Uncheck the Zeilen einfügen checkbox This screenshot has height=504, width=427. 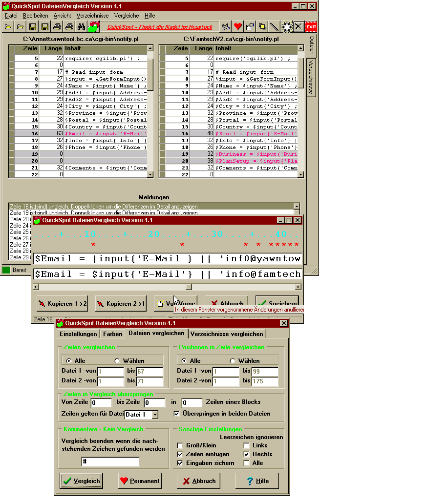(x=180, y=454)
